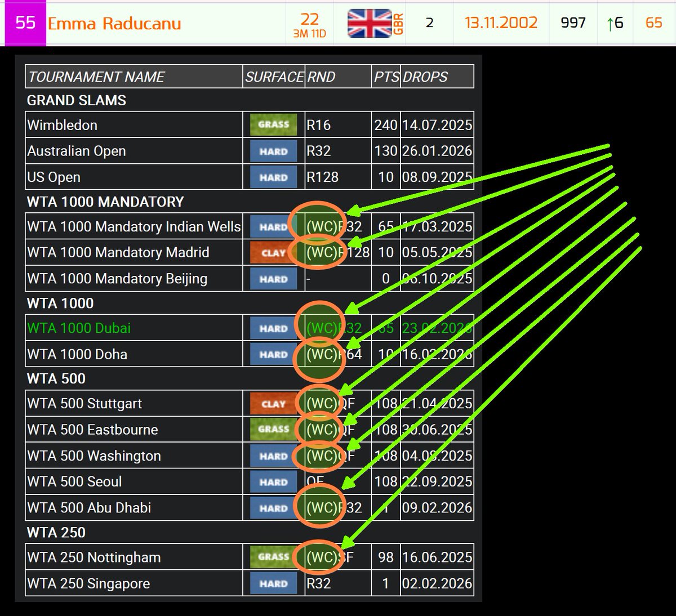Screen dimensions: 676x616
Task: Click the PTS column header
Action: point(386,77)
